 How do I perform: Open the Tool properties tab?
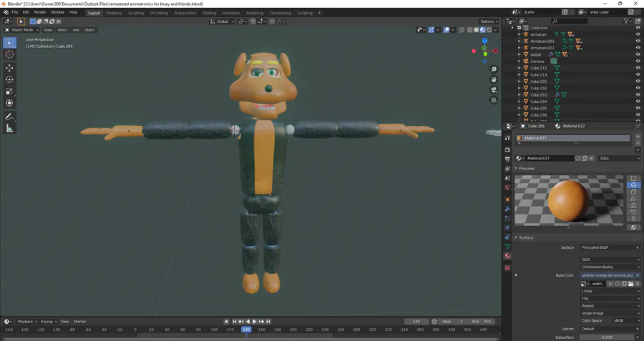[x=507, y=138]
